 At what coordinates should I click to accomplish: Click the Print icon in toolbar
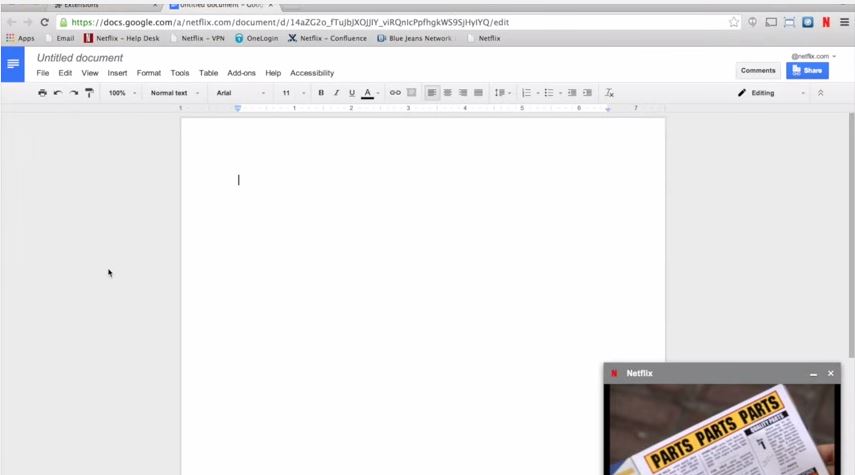42,93
